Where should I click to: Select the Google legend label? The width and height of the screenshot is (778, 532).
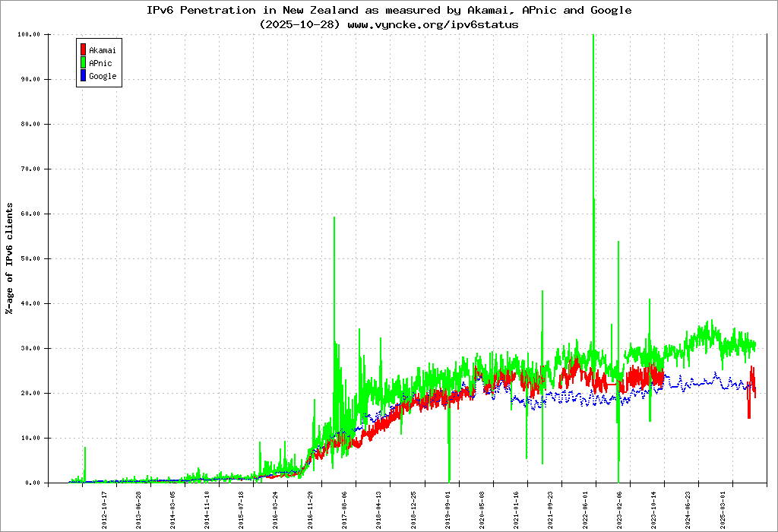click(x=103, y=76)
